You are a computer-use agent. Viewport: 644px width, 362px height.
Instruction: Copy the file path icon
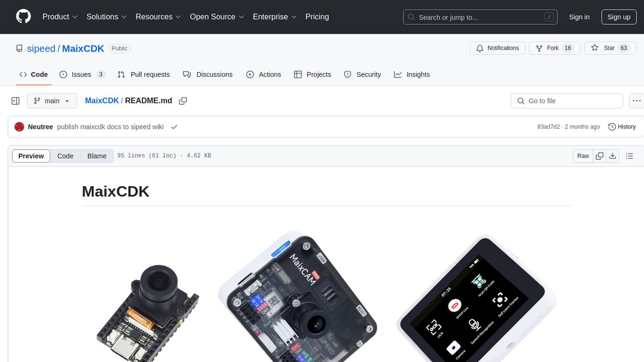(x=183, y=100)
